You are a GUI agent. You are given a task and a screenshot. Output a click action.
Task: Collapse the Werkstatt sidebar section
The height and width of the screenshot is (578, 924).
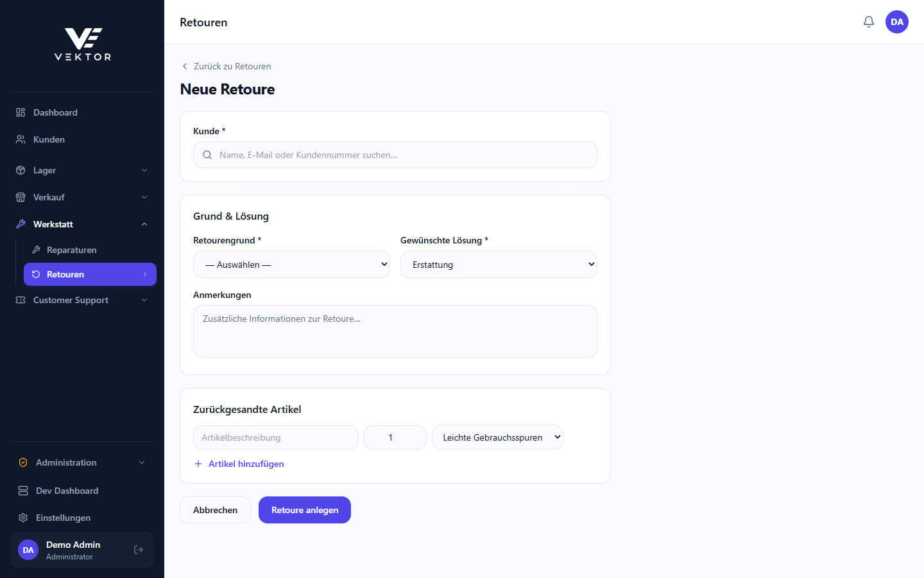pyautogui.click(x=82, y=224)
